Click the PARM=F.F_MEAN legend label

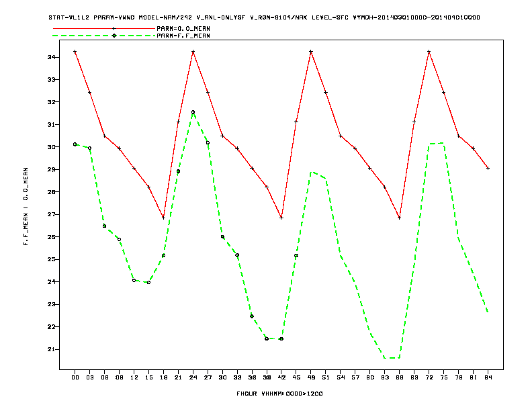click(183, 36)
